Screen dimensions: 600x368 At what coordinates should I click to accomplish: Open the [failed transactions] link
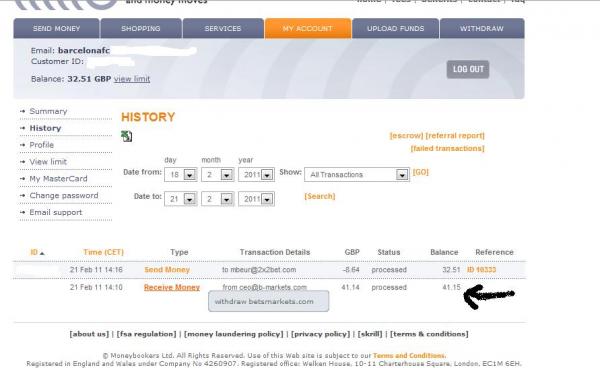447,148
